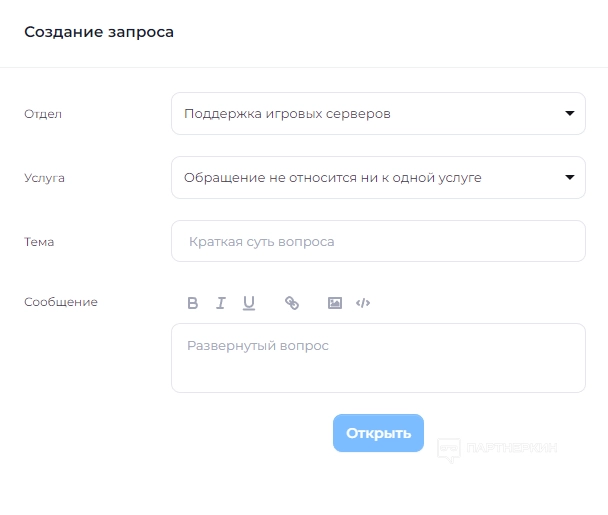
Task: Click into the Развернутый вопрос message area
Action: point(378,358)
